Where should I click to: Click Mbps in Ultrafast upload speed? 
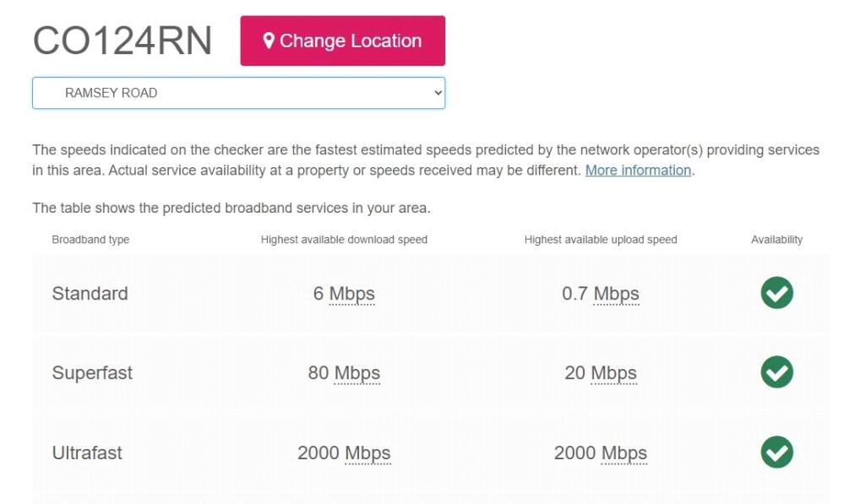[x=623, y=453]
